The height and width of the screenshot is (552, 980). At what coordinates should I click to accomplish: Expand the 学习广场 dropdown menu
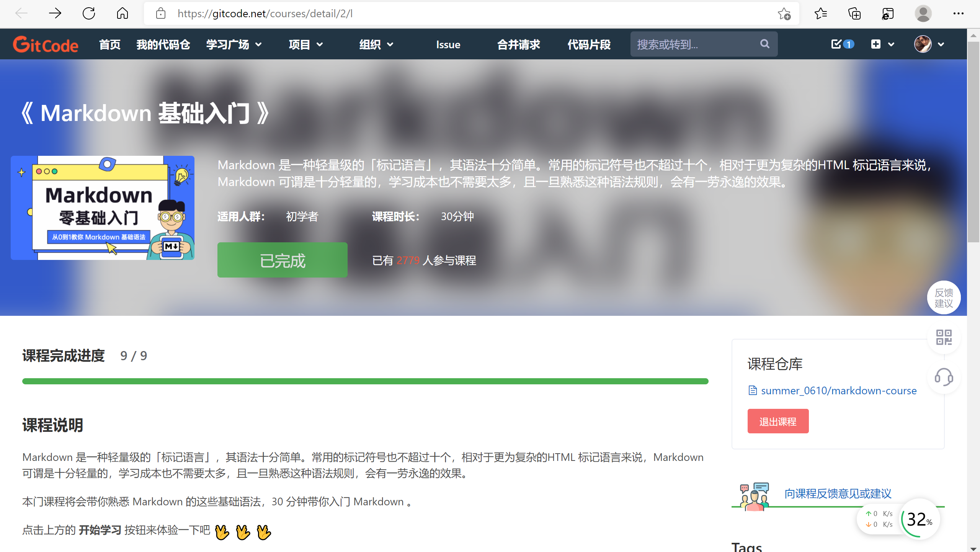click(234, 44)
